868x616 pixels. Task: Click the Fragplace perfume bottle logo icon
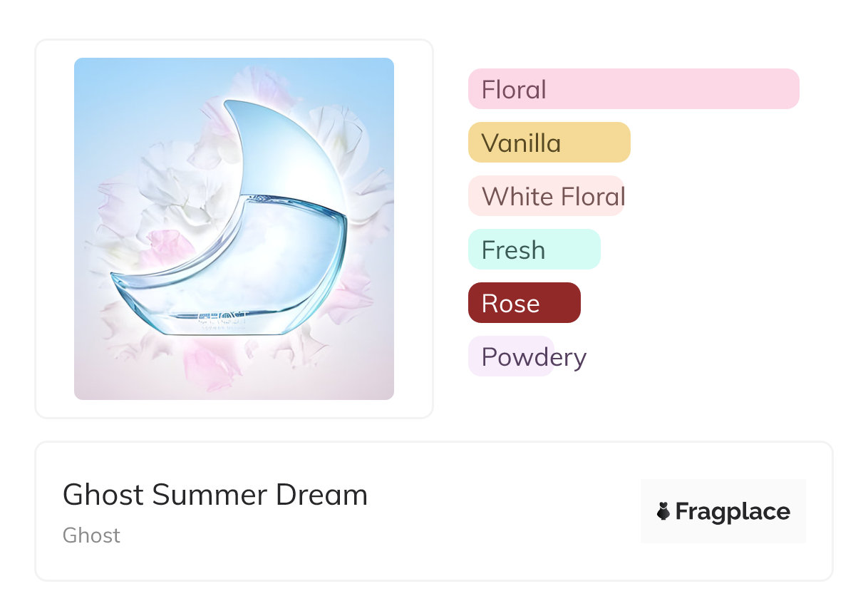(x=663, y=511)
